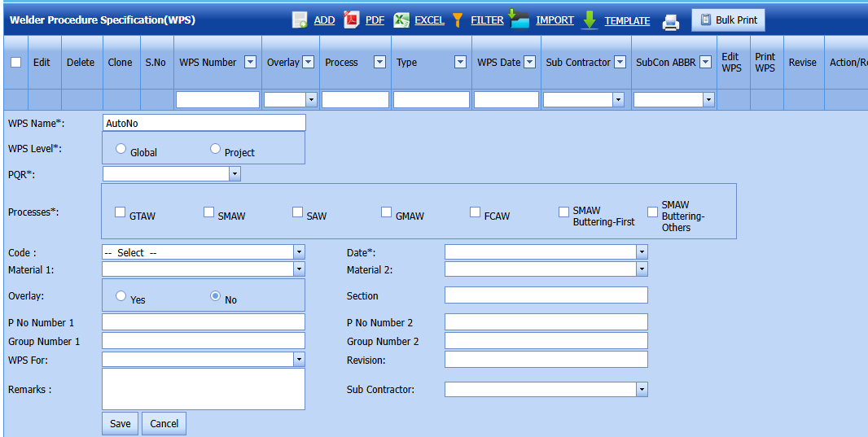Click the Bulk Print button
This screenshot has height=437, width=868.
point(728,20)
